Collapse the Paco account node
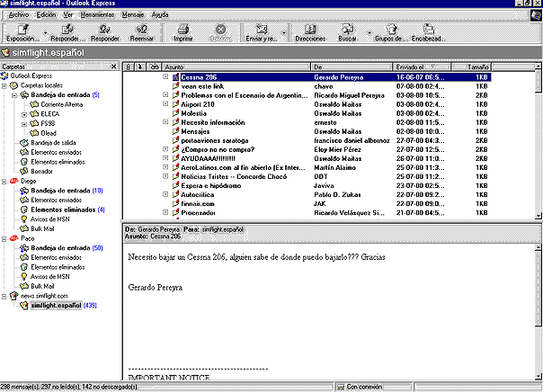The height and width of the screenshot is (392, 543). click(4, 238)
